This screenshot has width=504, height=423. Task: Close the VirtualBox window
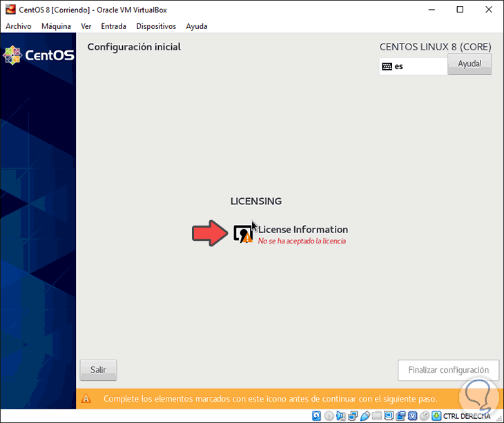(489, 10)
